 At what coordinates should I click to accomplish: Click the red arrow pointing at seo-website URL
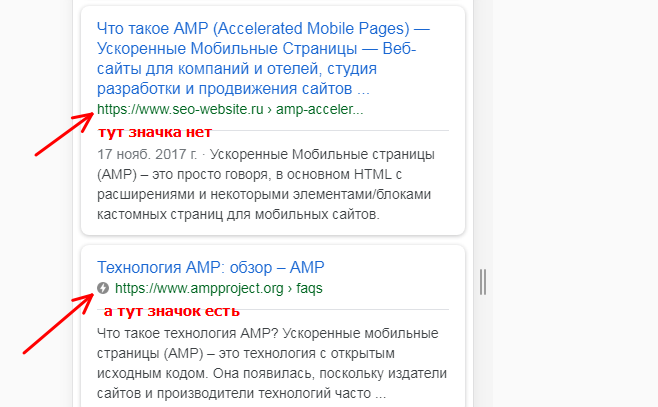[x=64, y=134]
